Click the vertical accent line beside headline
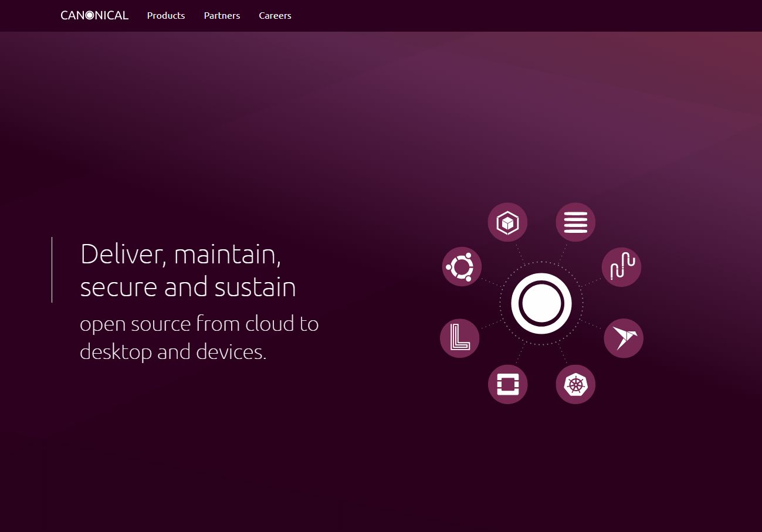Viewport: 762px width, 532px height. (x=52, y=270)
